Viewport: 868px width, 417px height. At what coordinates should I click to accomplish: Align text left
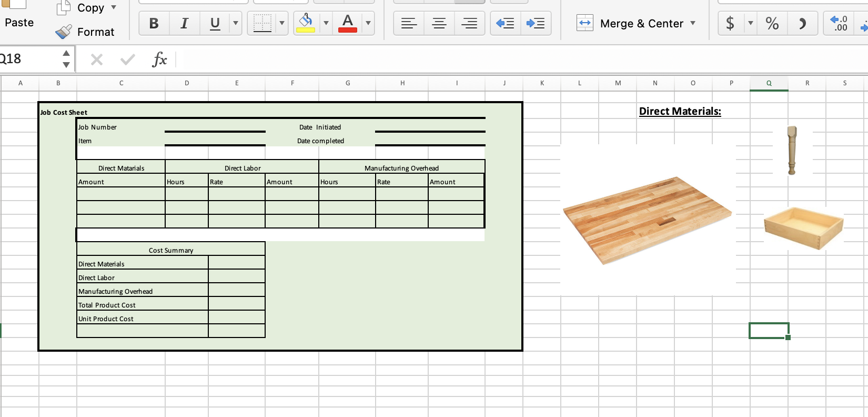point(409,23)
